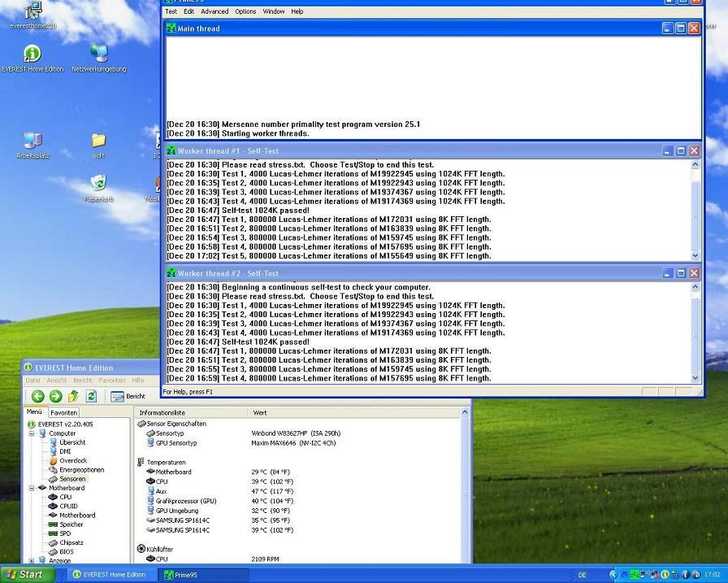This screenshot has width=728, height=583.
Task: Switch to the Menü tab in EVEREST
Action: click(34, 411)
